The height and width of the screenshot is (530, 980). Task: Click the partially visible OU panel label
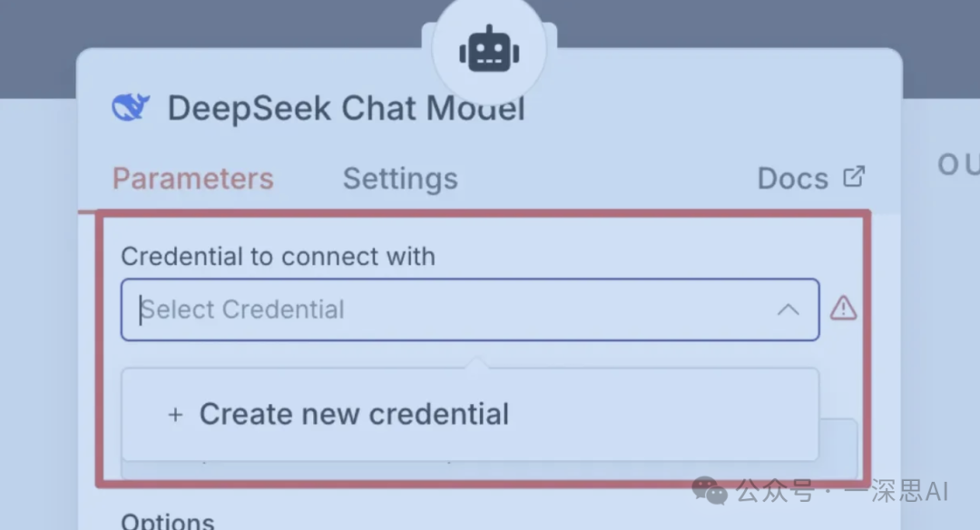point(957,165)
